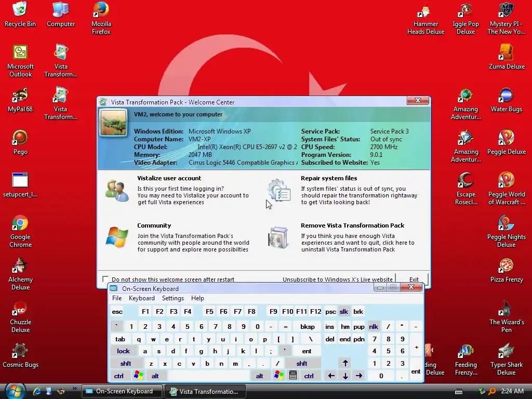532x399 pixels.
Task: Select the Peggle Nights Deluxe icon
Action: tap(506, 231)
